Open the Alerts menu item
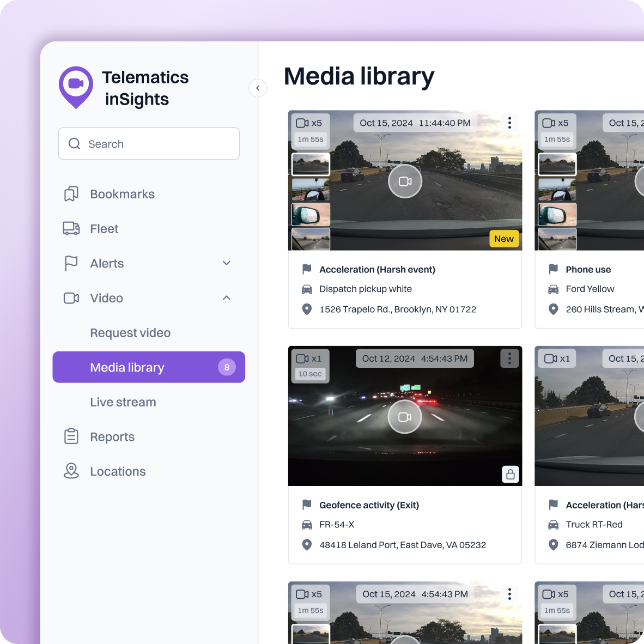 click(107, 263)
